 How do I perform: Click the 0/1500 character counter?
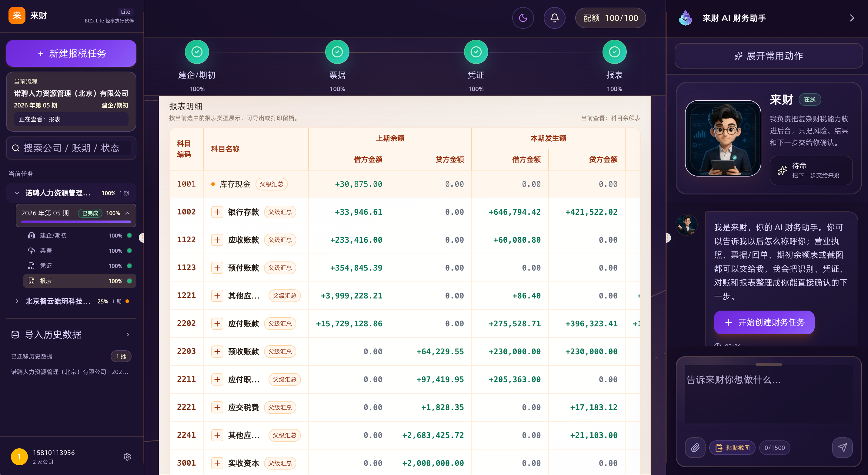tap(774, 448)
